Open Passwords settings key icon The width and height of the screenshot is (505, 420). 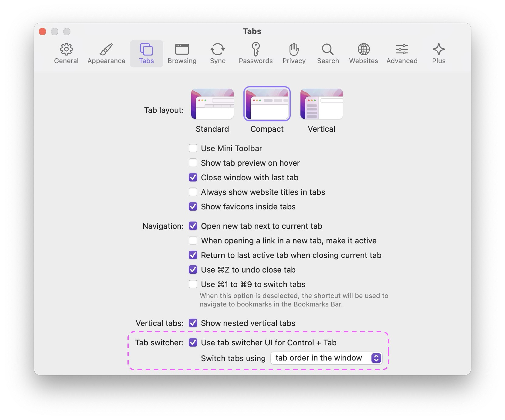point(256,49)
